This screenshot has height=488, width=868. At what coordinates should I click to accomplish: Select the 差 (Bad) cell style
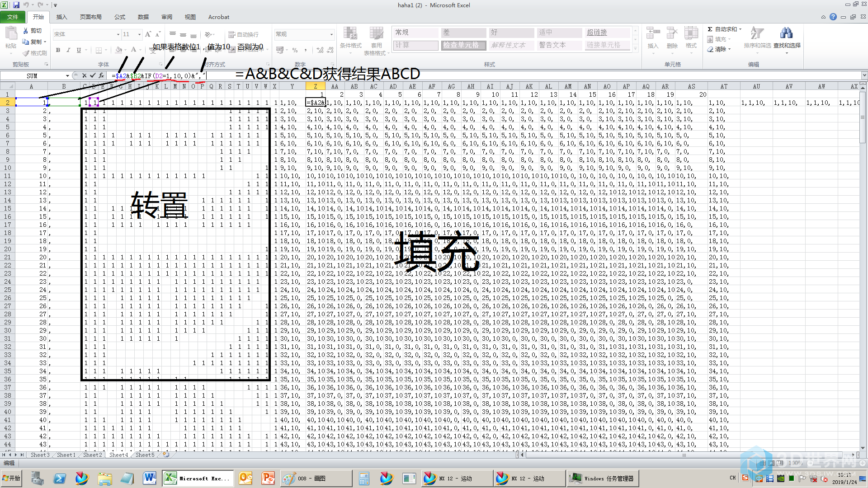[x=464, y=33]
